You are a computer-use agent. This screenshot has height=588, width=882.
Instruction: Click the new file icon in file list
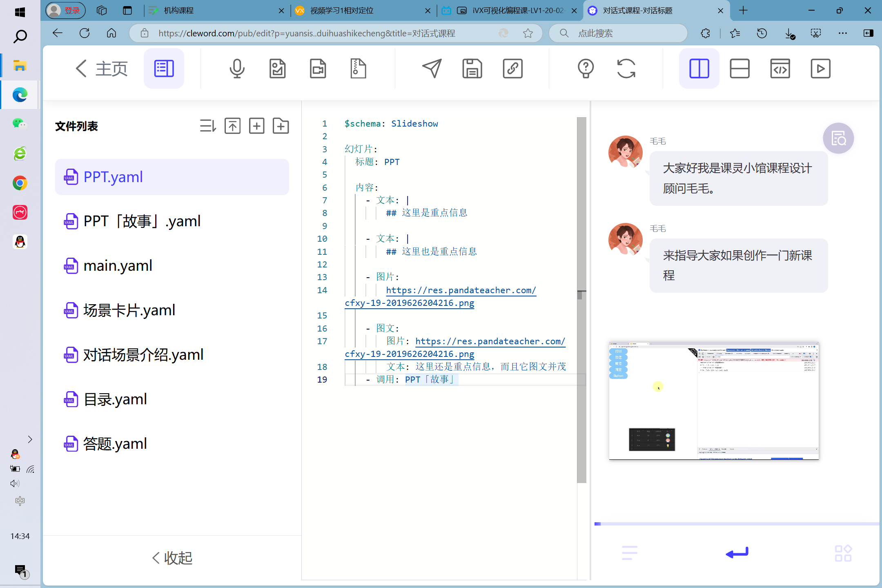(x=256, y=126)
